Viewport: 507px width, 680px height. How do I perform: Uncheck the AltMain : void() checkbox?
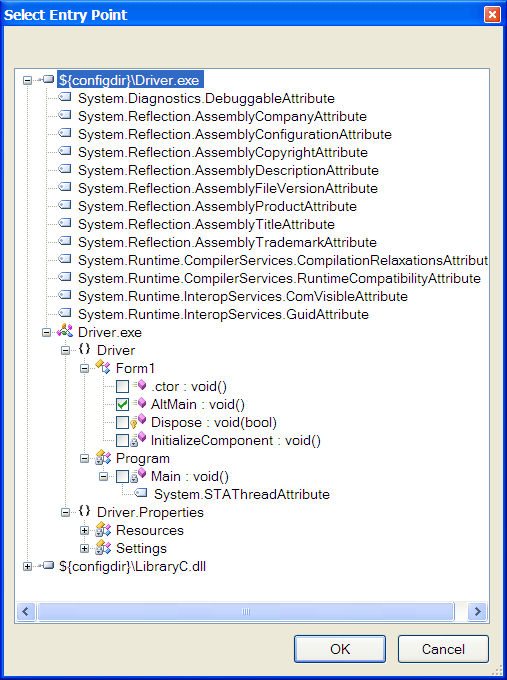(x=122, y=404)
